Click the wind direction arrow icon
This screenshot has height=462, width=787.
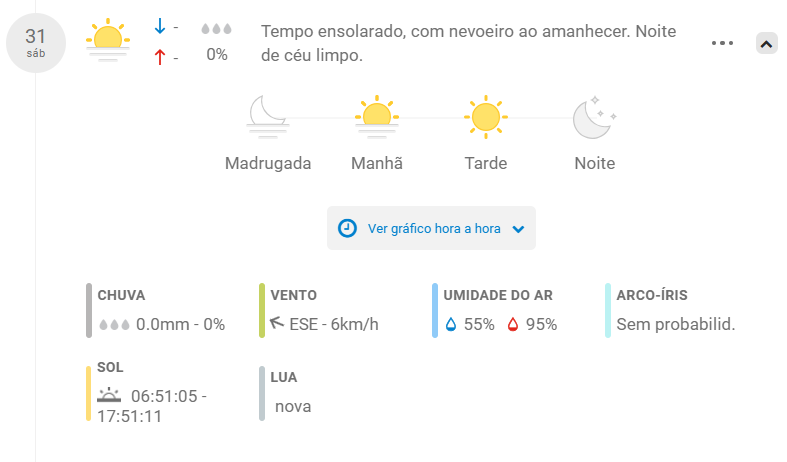(x=277, y=322)
